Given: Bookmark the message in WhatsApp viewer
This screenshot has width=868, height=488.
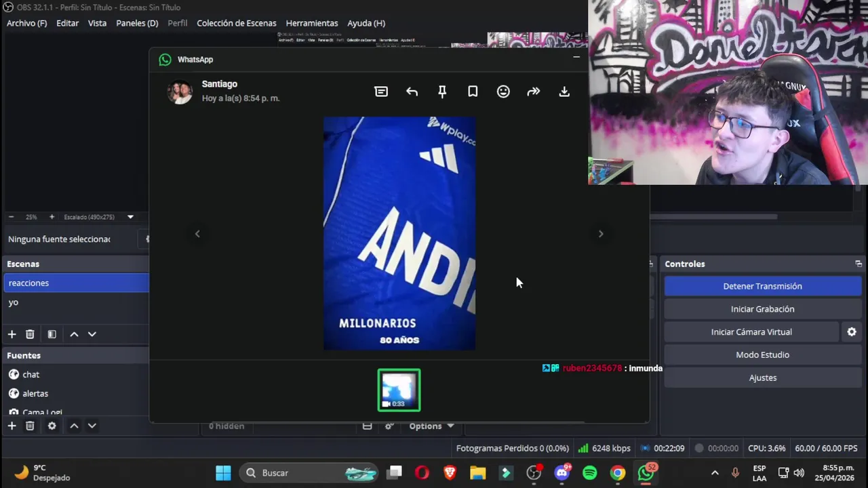Looking at the screenshot, I should [473, 91].
